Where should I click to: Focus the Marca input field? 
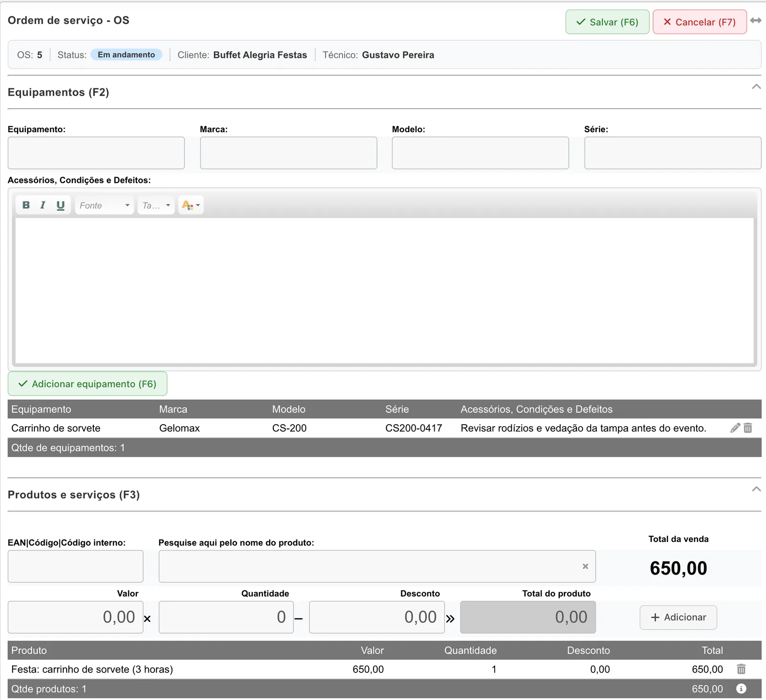coord(289,153)
